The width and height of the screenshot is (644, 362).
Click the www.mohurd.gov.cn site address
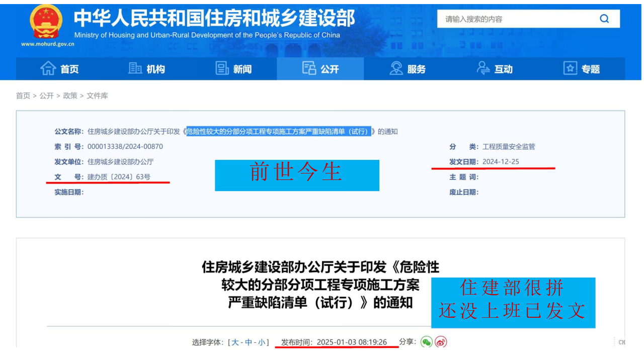click(48, 44)
